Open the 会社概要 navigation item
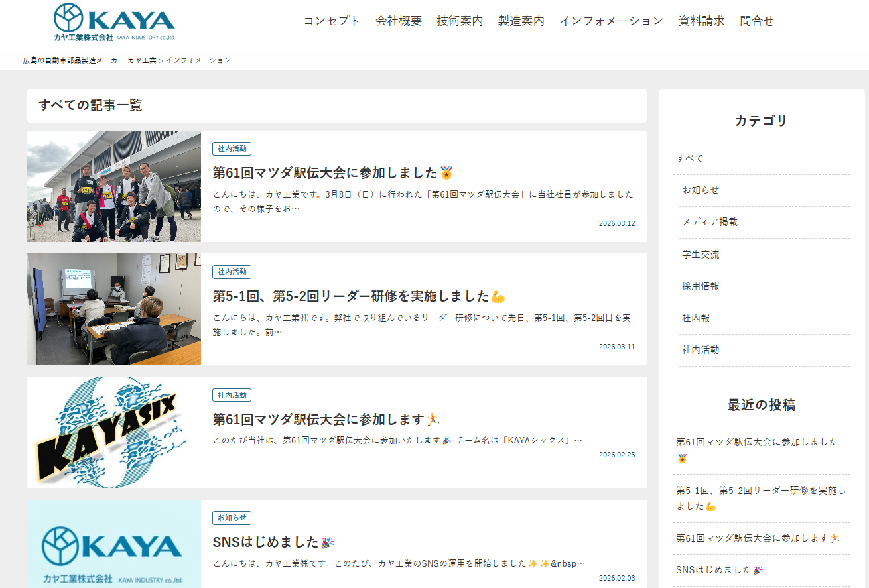The width and height of the screenshot is (869, 588). point(398,21)
